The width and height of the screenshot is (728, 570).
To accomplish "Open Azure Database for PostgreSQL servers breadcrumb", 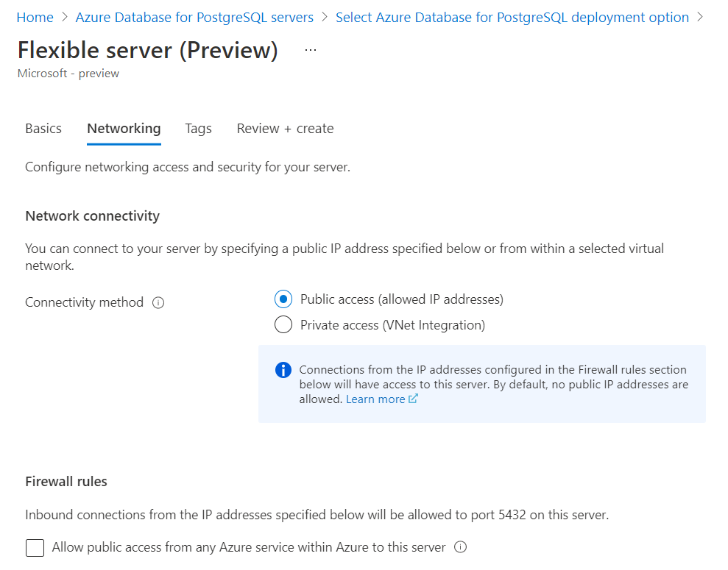I will point(194,17).
